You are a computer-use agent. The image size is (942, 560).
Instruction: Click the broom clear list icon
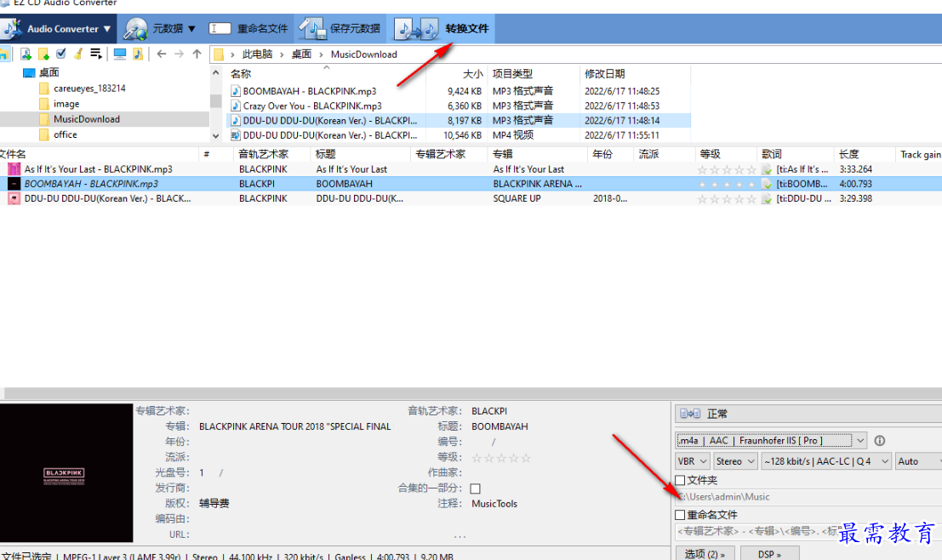pos(78,54)
